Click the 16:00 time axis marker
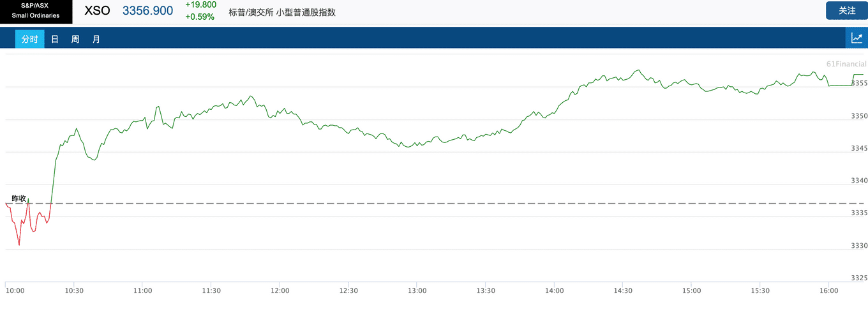The width and height of the screenshot is (868, 309). click(x=828, y=290)
